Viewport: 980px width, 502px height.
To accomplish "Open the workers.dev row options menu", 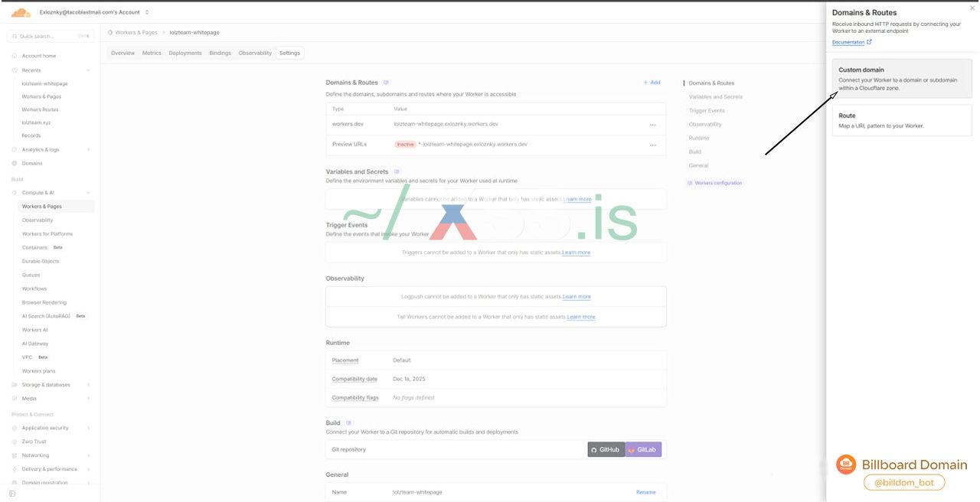I will (x=652, y=124).
